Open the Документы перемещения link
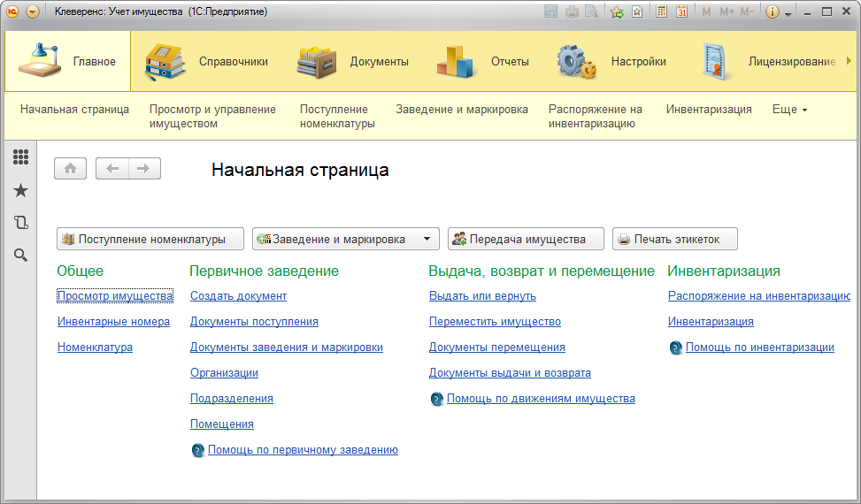This screenshot has width=861, height=504. 497,347
